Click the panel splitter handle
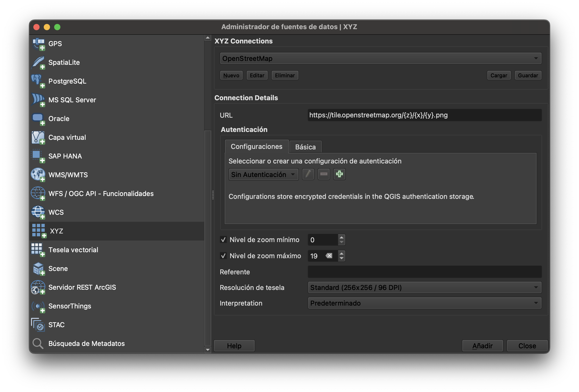579x392 pixels. coord(213,195)
